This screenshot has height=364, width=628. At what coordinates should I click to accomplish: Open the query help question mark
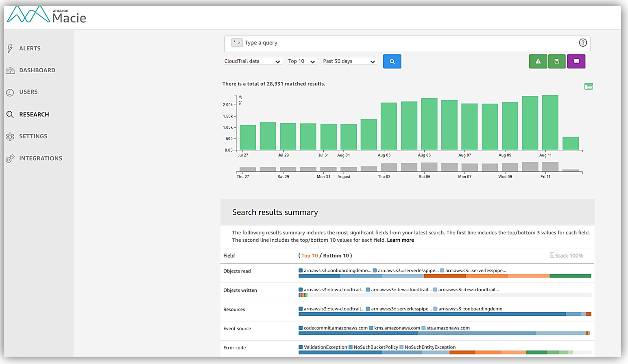point(582,43)
